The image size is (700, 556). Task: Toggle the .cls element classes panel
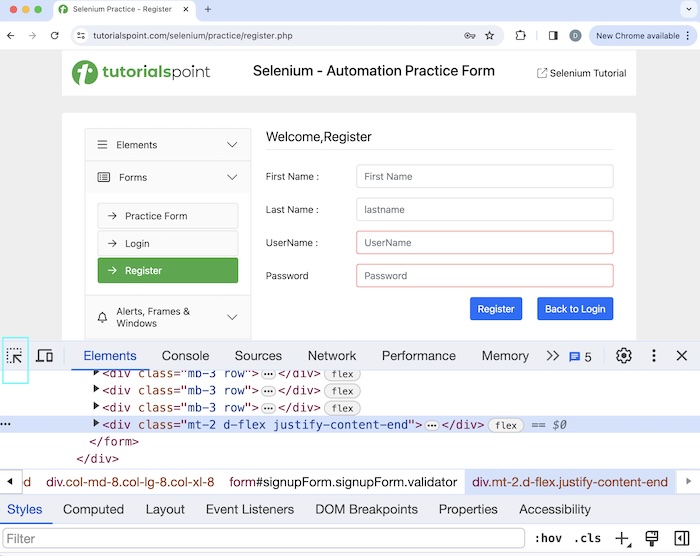588,539
